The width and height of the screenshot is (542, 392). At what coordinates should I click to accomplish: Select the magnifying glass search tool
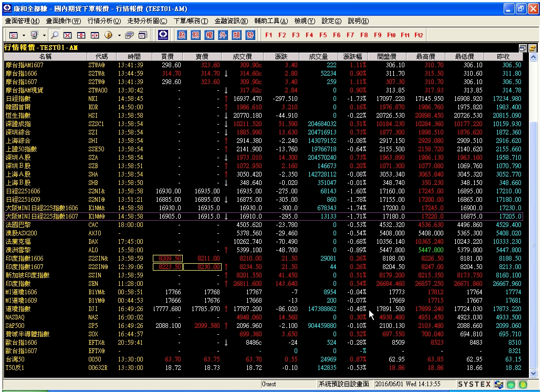point(54,35)
